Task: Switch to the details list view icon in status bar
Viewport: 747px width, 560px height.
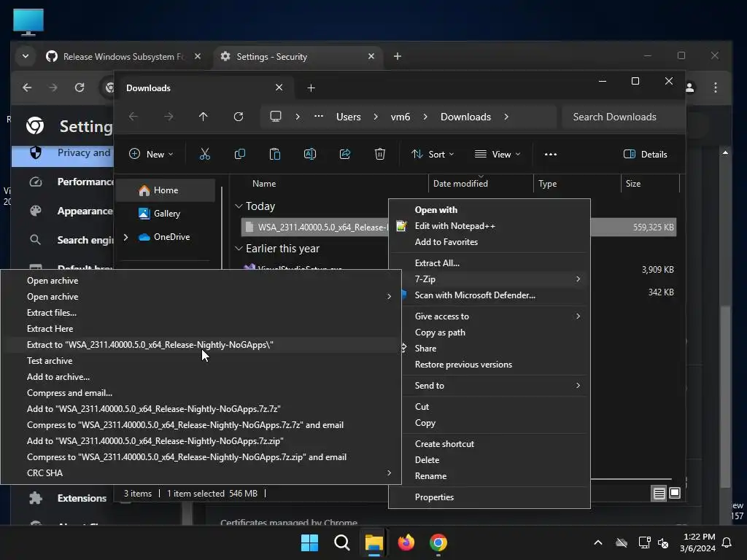Action: [659, 494]
